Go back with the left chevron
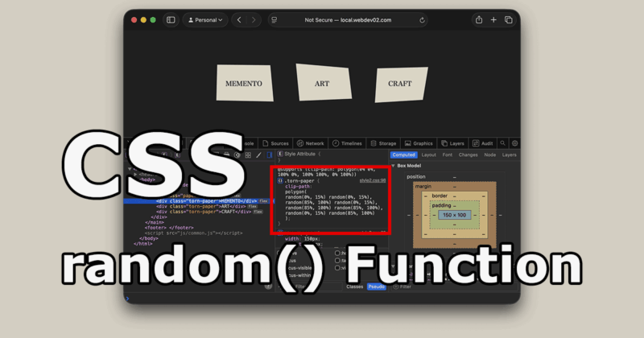644x338 pixels. (x=239, y=20)
